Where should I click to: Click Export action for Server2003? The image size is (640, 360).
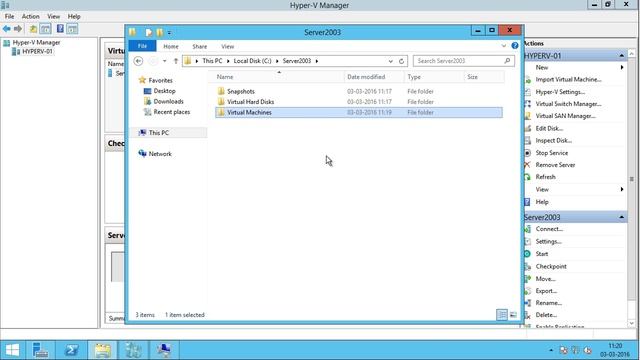(546, 291)
